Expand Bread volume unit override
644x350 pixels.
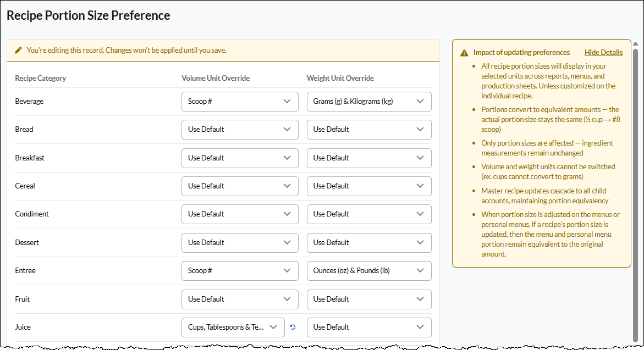click(x=240, y=130)
